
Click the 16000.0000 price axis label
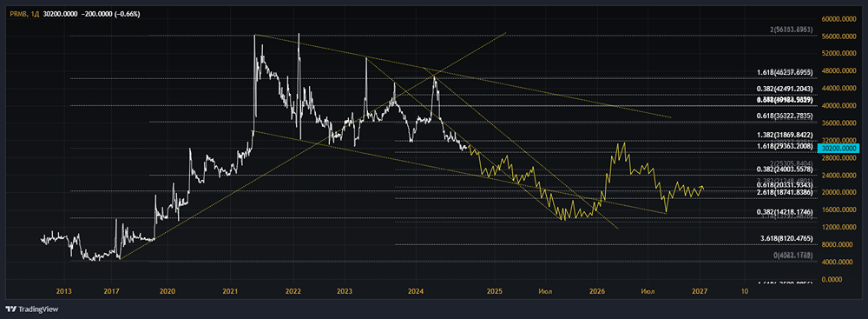(839, 209)
